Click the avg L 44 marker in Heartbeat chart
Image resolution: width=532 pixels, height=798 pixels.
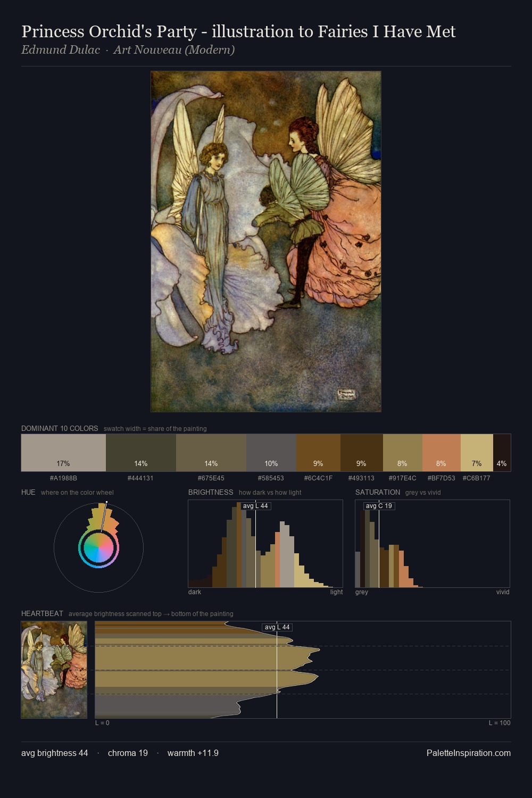pos(277,627)
